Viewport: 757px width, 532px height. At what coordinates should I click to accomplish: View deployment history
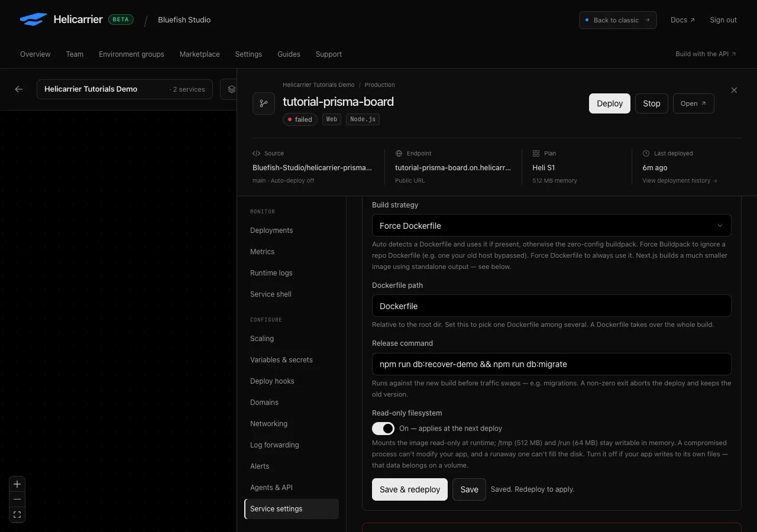(680, 181)
